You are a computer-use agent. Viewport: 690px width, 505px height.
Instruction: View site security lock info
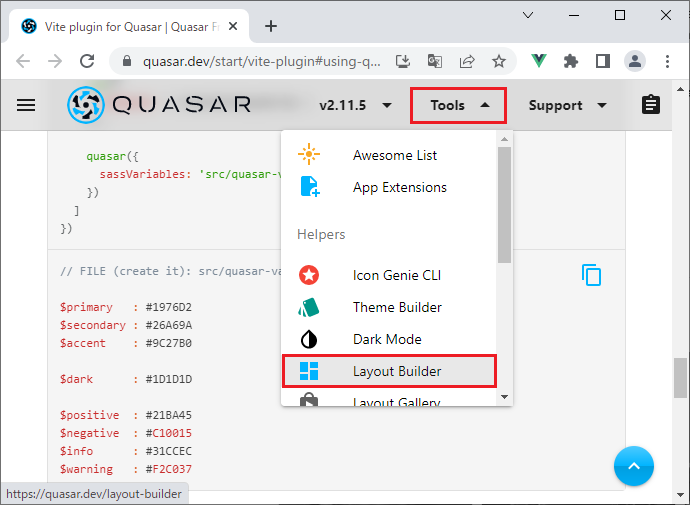coord(127,61)
